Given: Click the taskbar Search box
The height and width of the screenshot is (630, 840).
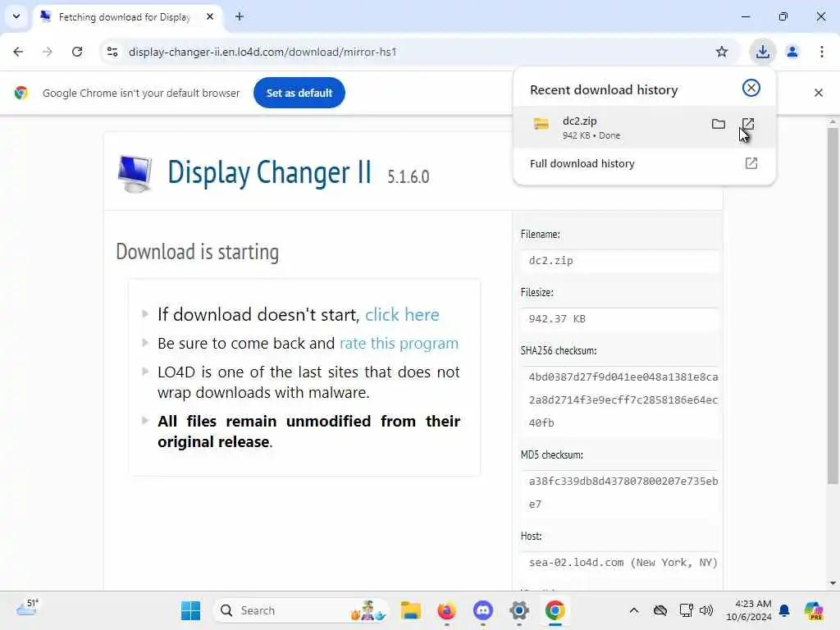Looking at the screenshot, I should pos(300,610).
